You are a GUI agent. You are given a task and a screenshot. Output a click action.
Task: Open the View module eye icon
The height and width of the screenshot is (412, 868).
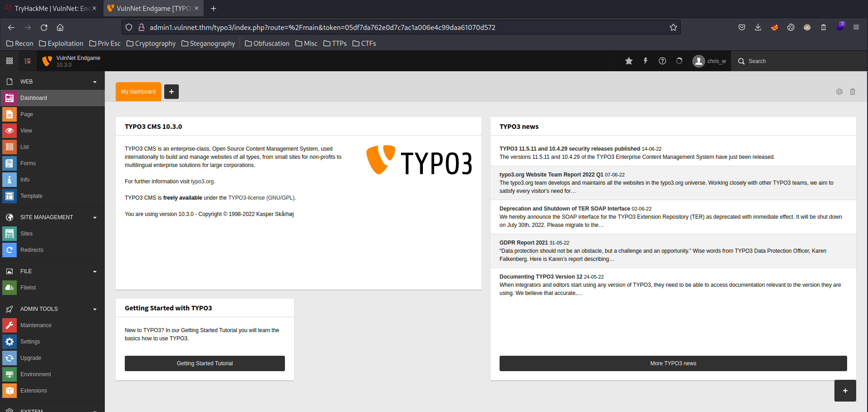pos(10,131)
